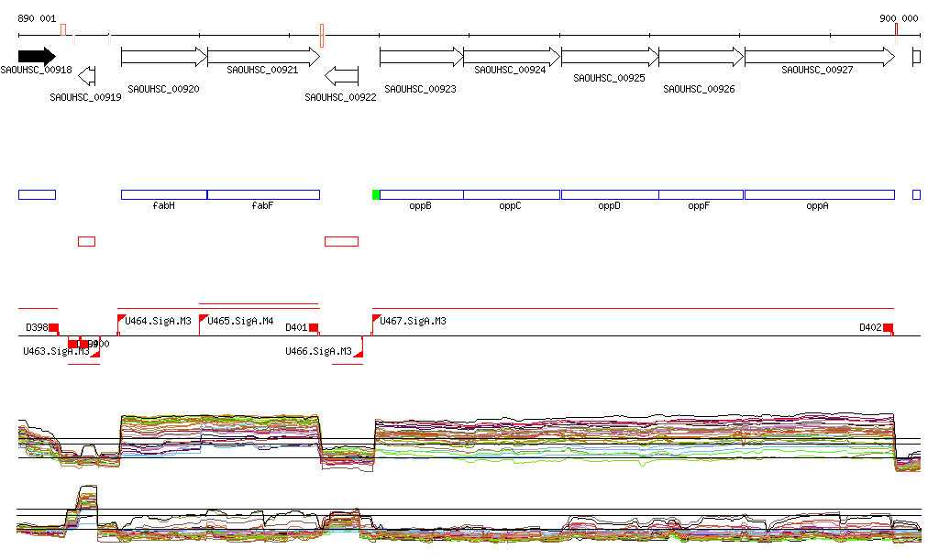The width and height of the screenshot is (939, 560).
Task: Click the blue fabH annotation box
Action: point(164,194)
